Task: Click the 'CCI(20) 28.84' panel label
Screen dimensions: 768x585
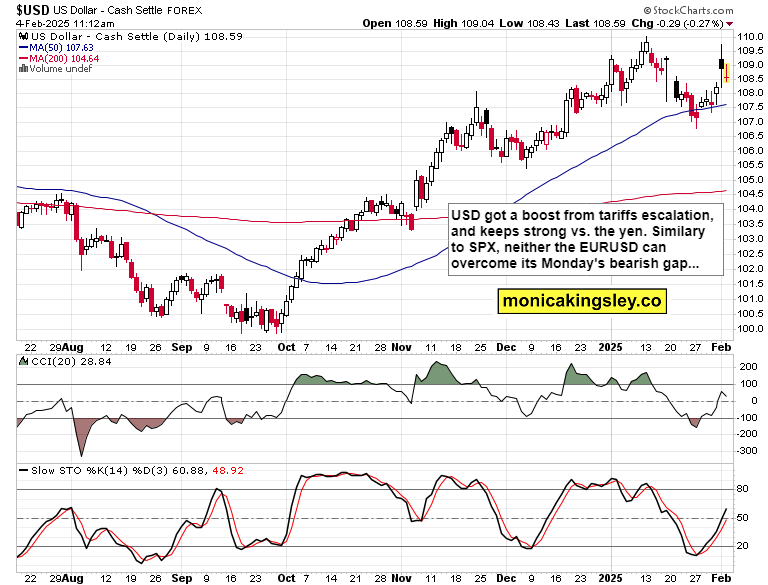Action: (71, 362)
